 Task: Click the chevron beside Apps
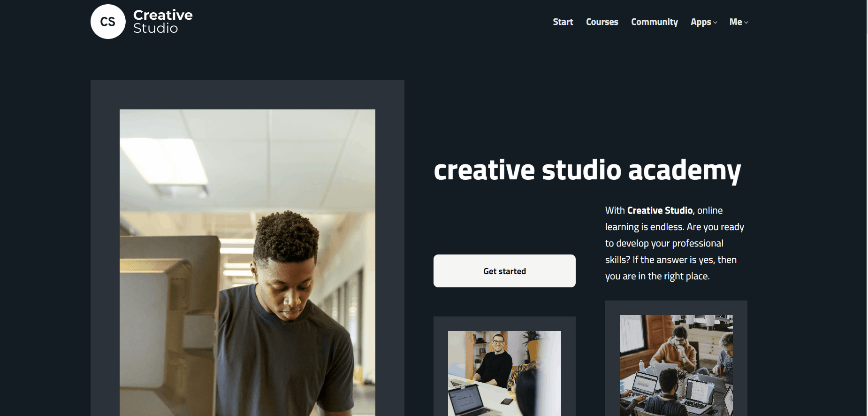tap(715, 23)
